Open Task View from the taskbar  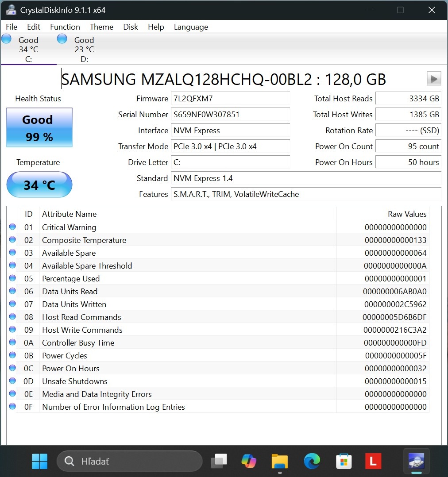click(x=219, y=462)
